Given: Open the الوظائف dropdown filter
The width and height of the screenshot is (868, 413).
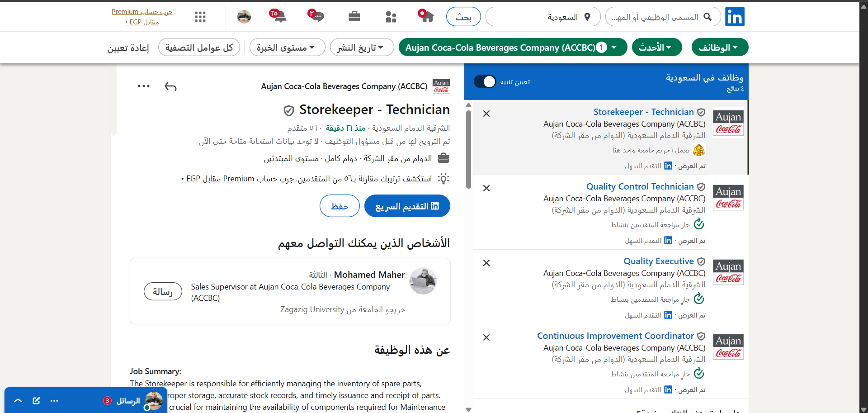Looking at the screenshot, I should tap(720, 47).
